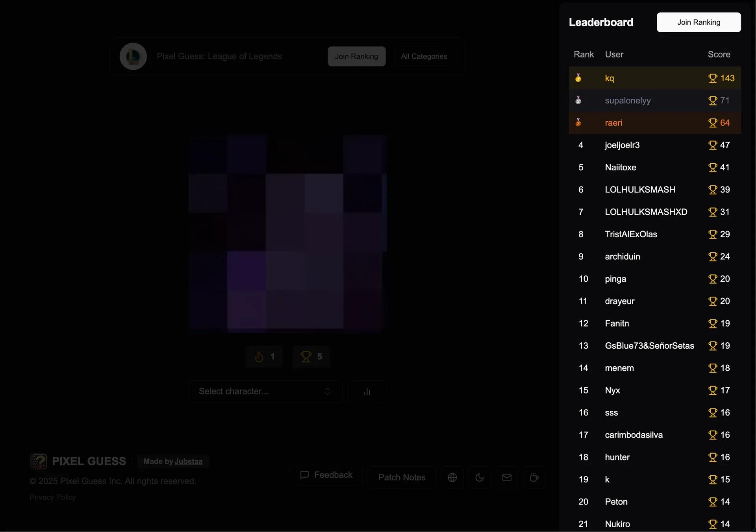
Task: Follow the Jubstaa link
Action: pyautogui.click(x=188, y=461)
